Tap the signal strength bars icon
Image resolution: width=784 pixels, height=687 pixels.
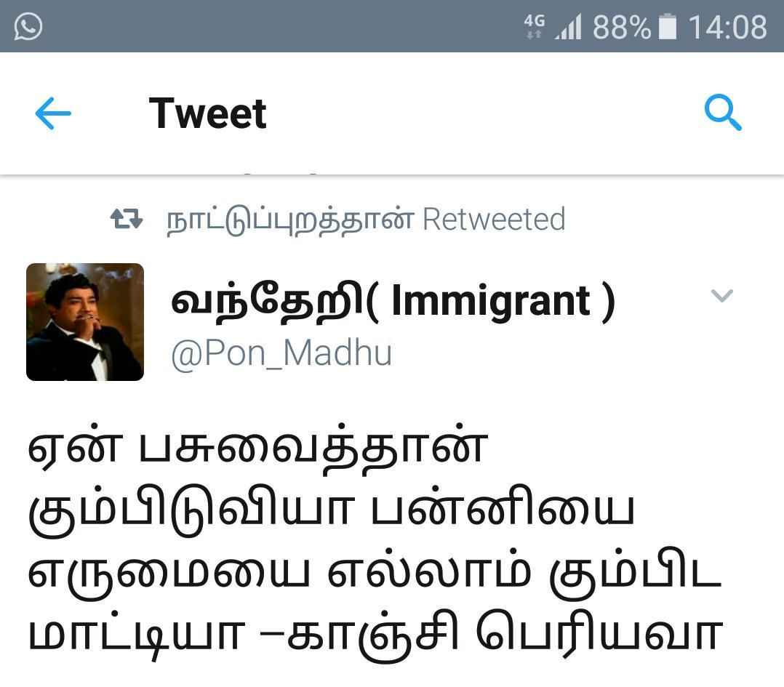pos(569,26)
